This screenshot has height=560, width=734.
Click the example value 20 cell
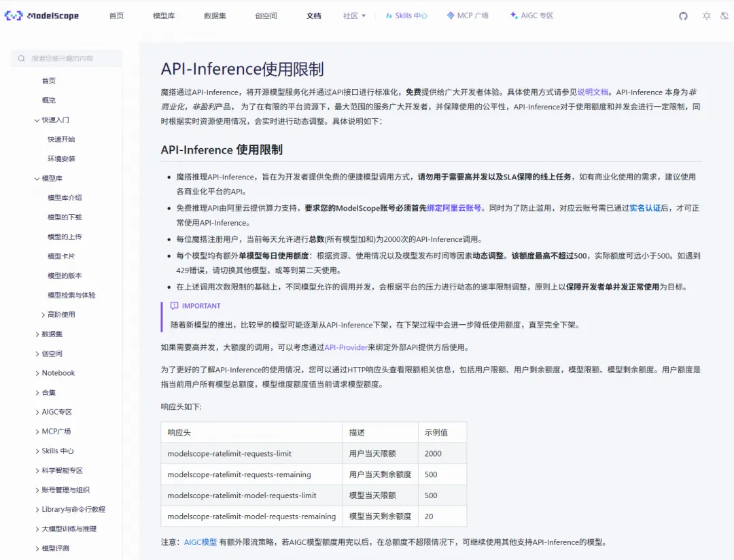[442, 517]
